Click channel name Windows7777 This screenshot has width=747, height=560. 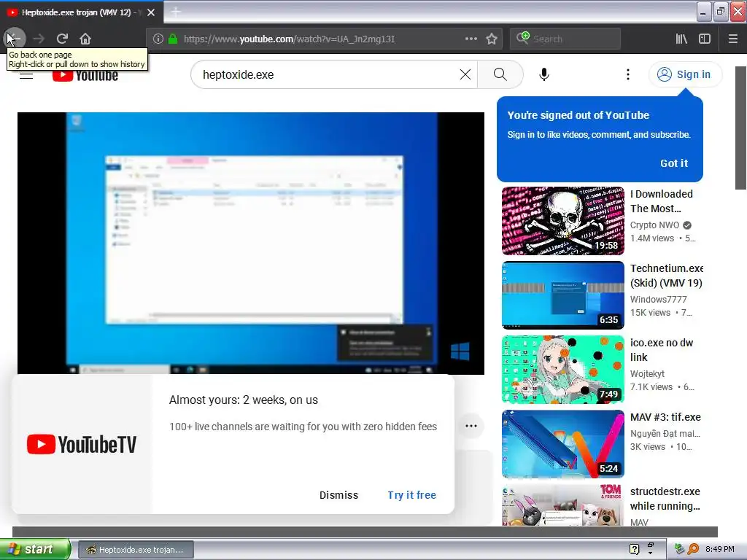point(659,299)
